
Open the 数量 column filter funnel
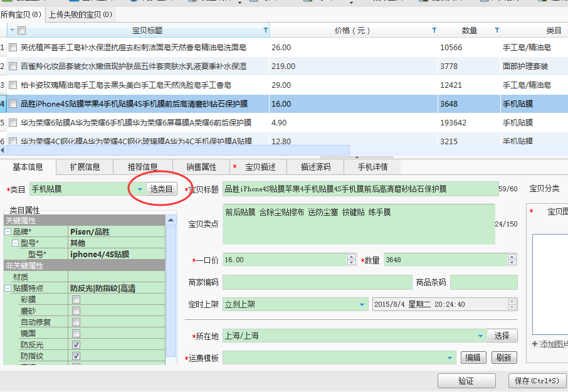(497, 30)
